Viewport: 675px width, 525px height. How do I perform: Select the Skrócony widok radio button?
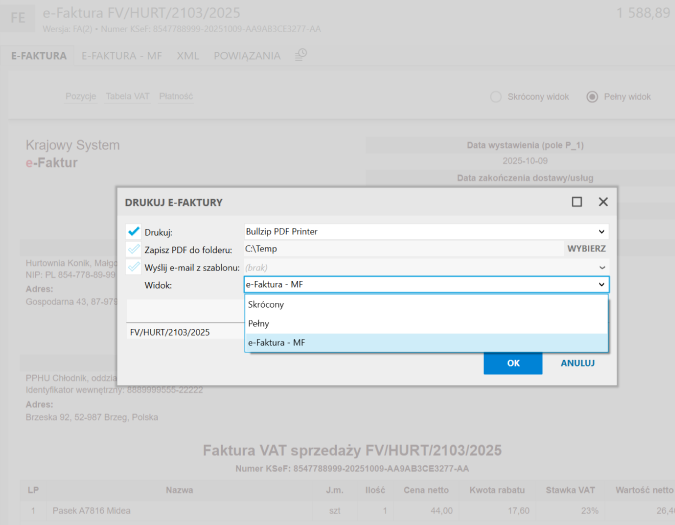pos(496,97)
